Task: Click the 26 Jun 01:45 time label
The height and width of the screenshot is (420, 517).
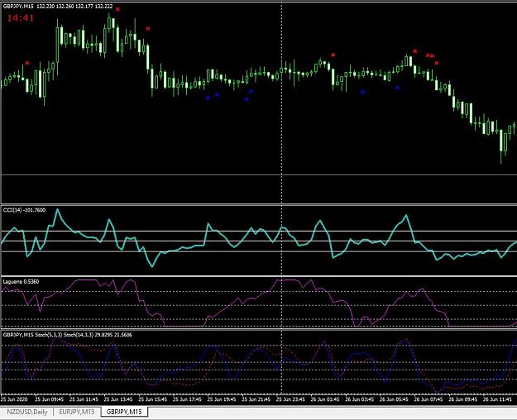Action: tap(325, 399)
